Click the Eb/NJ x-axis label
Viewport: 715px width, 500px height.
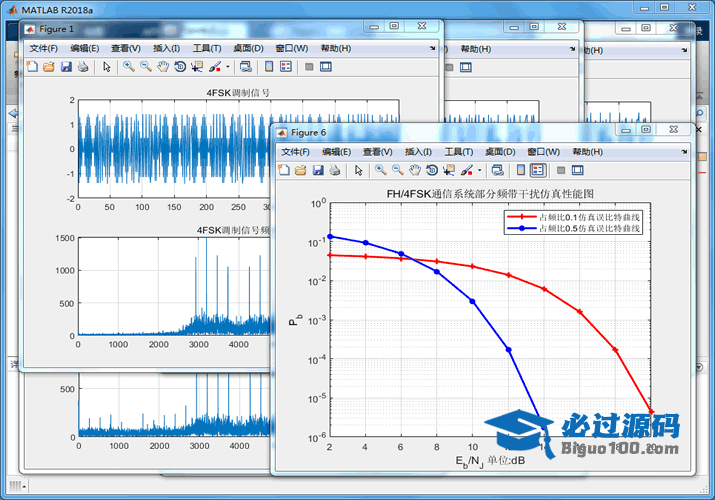pyautogui.click(x=490, y=461)
